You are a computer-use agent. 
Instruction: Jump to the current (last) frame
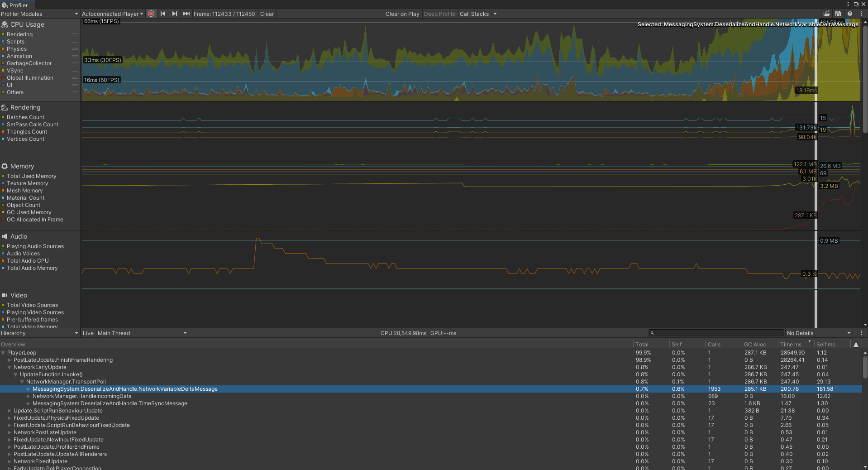(186, 14)
